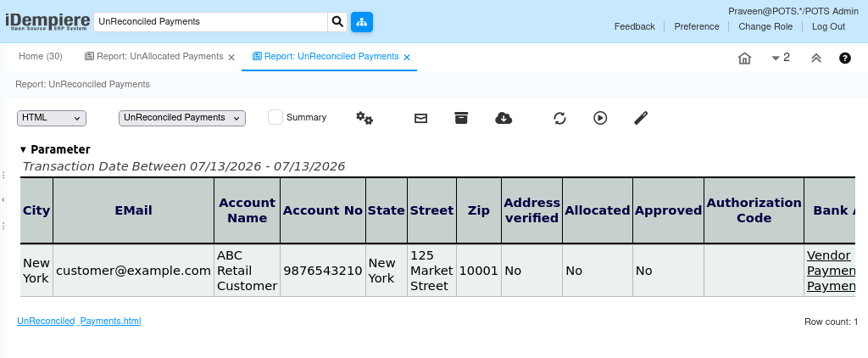868x358 pixels.
Task: Select ABC Retail Customer cell
Action: click(x=247, y=271)
